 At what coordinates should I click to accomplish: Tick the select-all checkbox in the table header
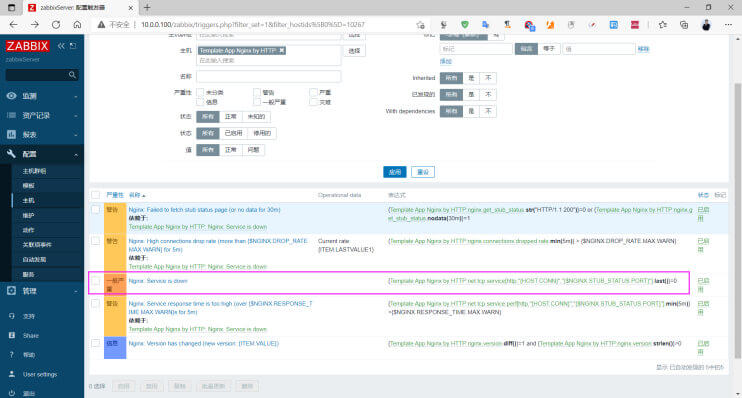[x=96, y=195]
